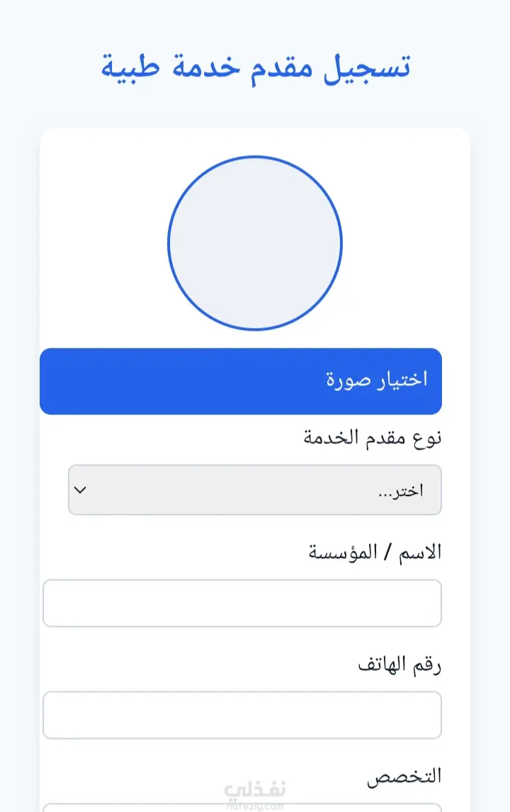This screenshot has height=812, width=510.
Task: Open the nafezly.com watermark link
Action: (x=255, y=804)
